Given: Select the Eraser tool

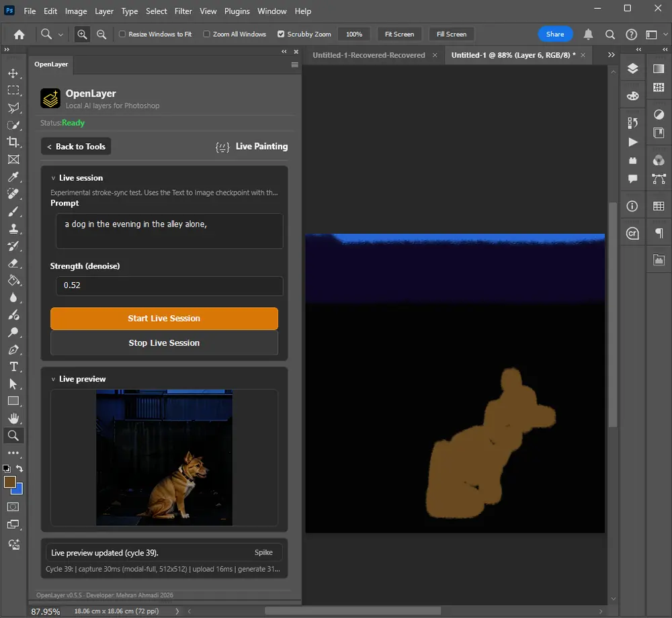Looking at the screenshot, I should [x=13, y=263].
